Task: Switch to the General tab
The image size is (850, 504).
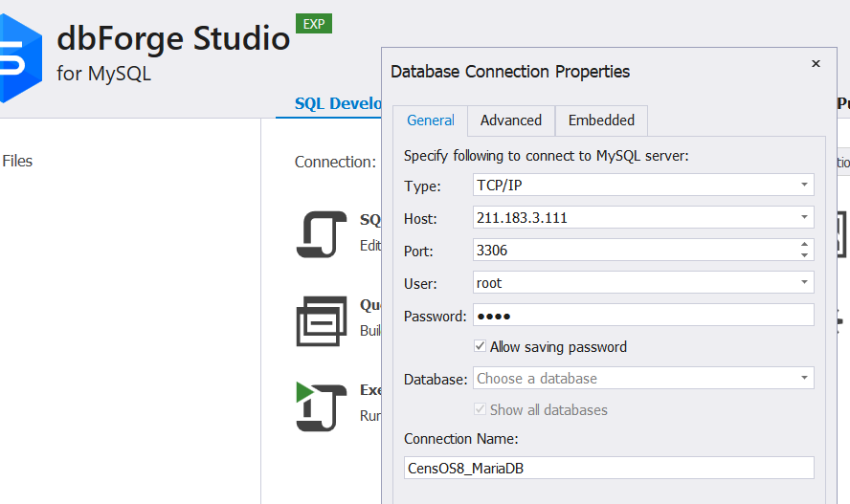Action: pos(431,121)
